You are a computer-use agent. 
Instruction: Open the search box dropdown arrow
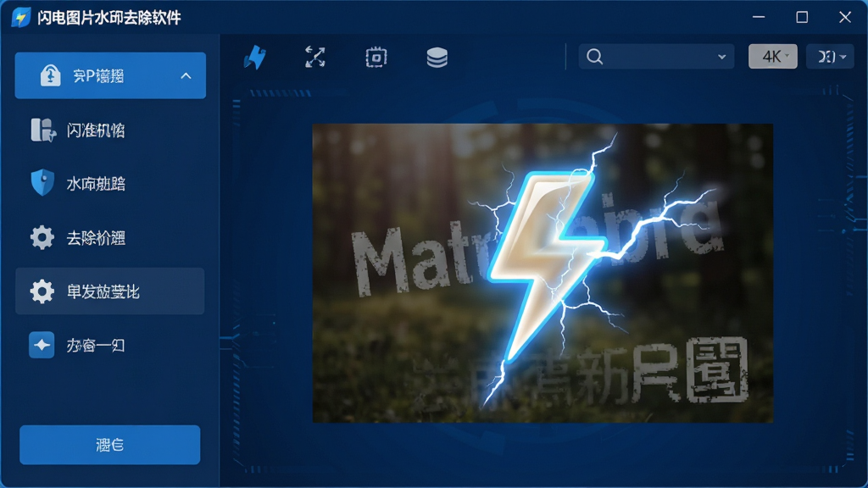pyautogui.click(x=721, y=57)
